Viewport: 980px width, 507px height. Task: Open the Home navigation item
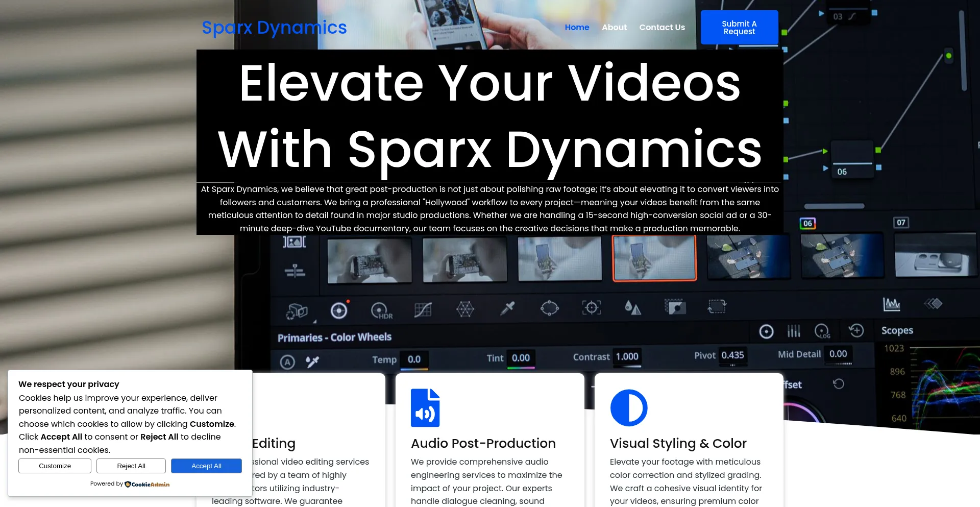[577, 28]
